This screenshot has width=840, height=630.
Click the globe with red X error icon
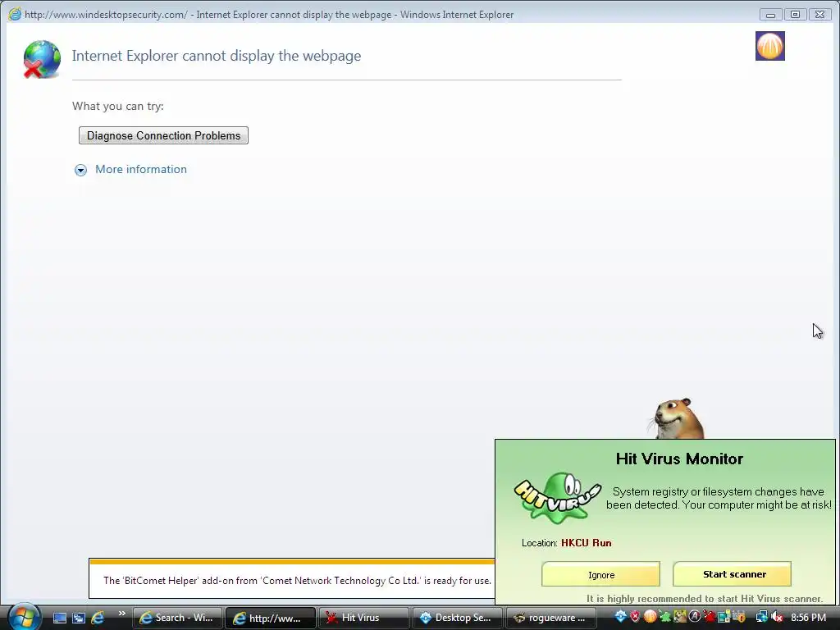tap(42, 59)
